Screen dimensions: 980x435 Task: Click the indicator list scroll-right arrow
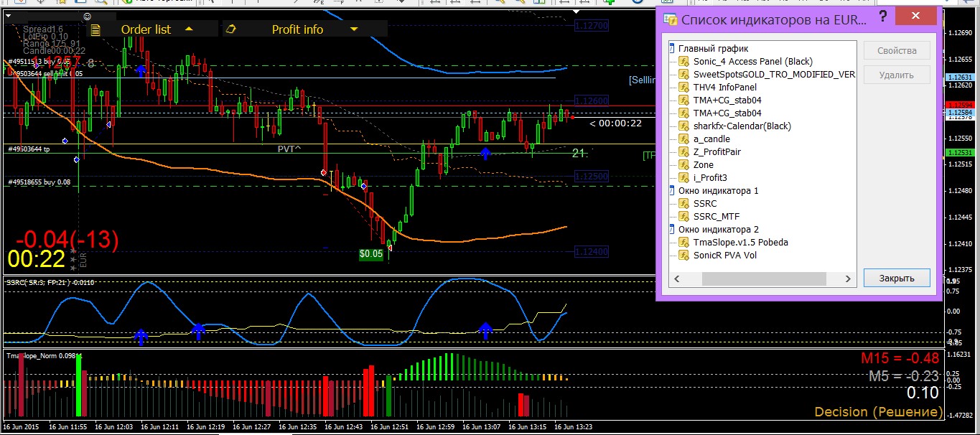[849, 279]
